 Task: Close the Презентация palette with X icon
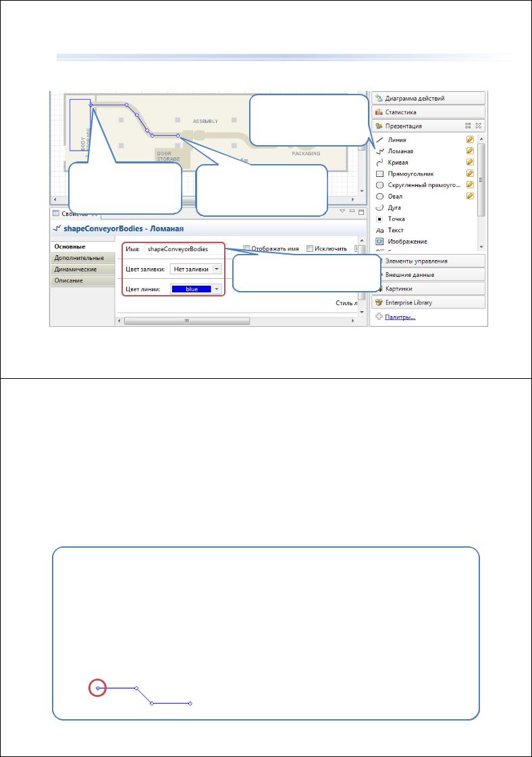pyautogui.click(x=479, y=126)
